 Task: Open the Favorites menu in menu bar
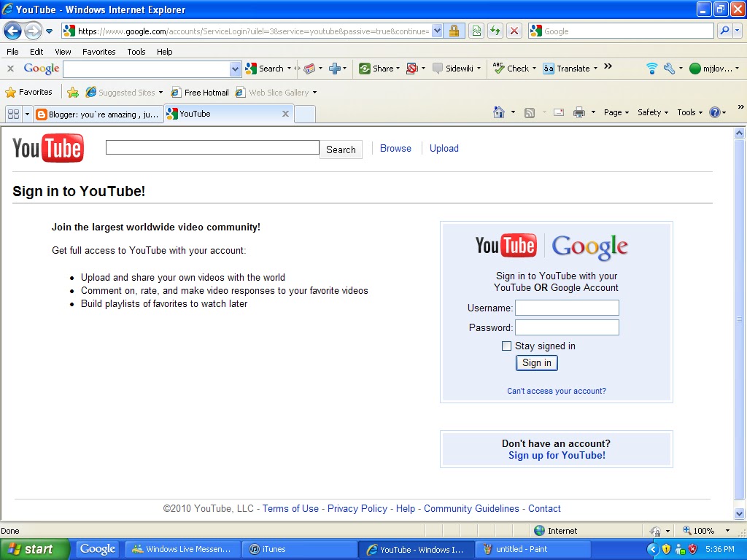(99, 52)
